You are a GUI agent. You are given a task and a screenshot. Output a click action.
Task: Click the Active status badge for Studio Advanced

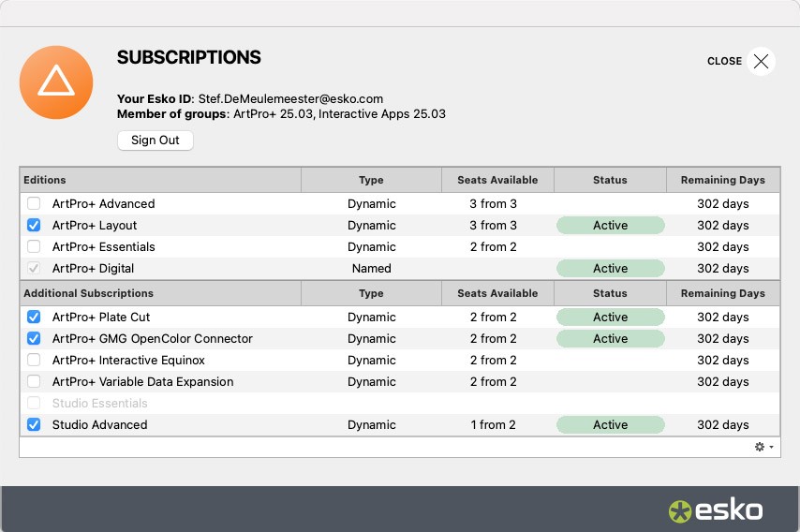click(x=610, y=424)
